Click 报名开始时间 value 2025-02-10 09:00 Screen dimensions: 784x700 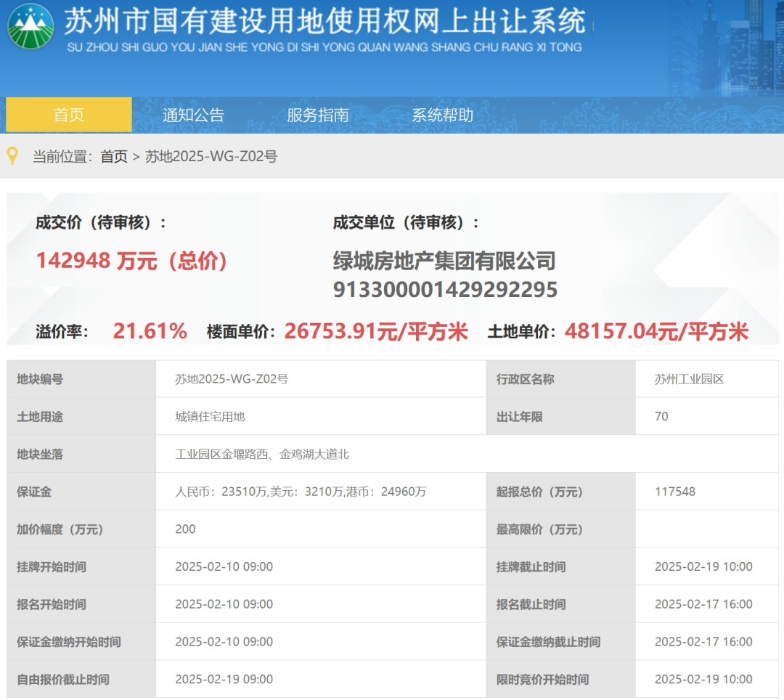[224, 604]
